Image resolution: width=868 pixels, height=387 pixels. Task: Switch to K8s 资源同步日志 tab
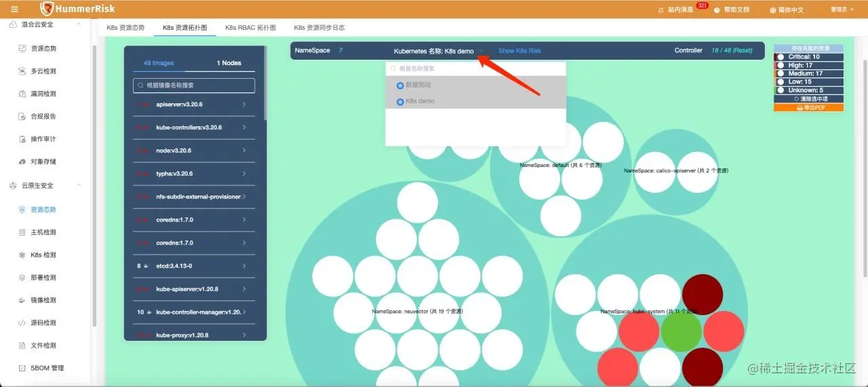319,28
